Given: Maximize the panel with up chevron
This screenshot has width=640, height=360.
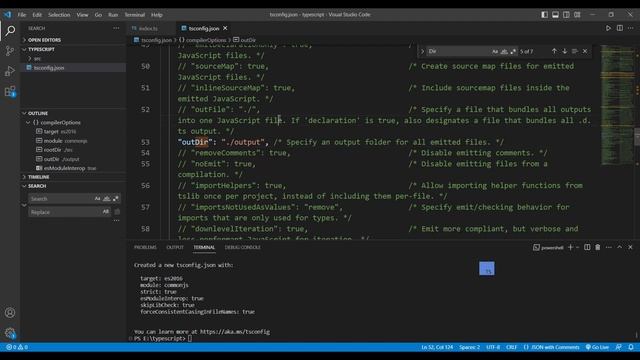Looking at the screenshot, I should click(x=619, y=247).
